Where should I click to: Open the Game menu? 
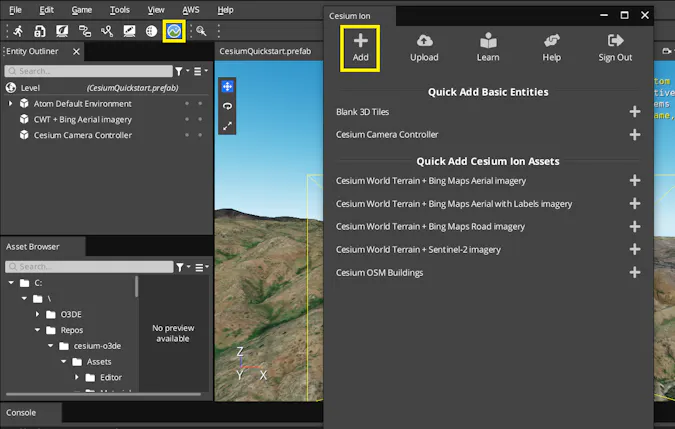point(81,9)
